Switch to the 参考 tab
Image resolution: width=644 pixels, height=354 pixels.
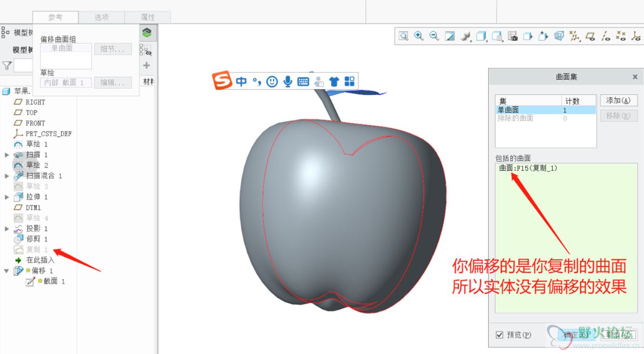pos(55,17)
